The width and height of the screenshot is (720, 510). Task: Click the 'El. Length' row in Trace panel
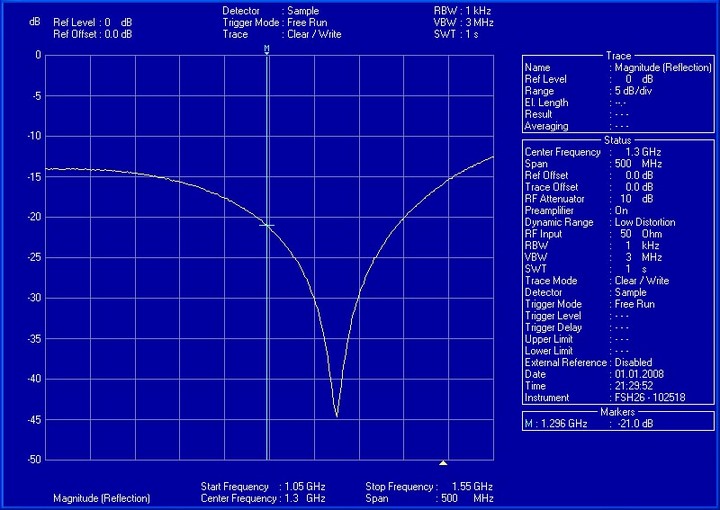click(575, 103)
